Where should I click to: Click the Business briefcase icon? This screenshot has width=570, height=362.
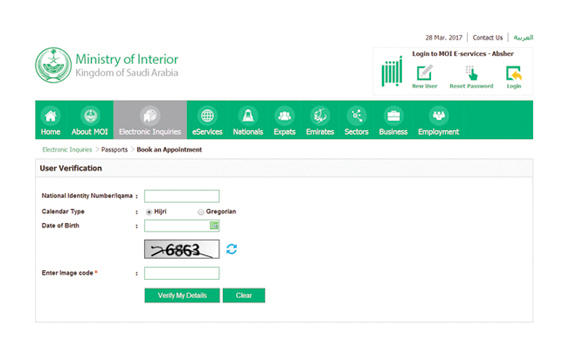(x=393, y=116)
